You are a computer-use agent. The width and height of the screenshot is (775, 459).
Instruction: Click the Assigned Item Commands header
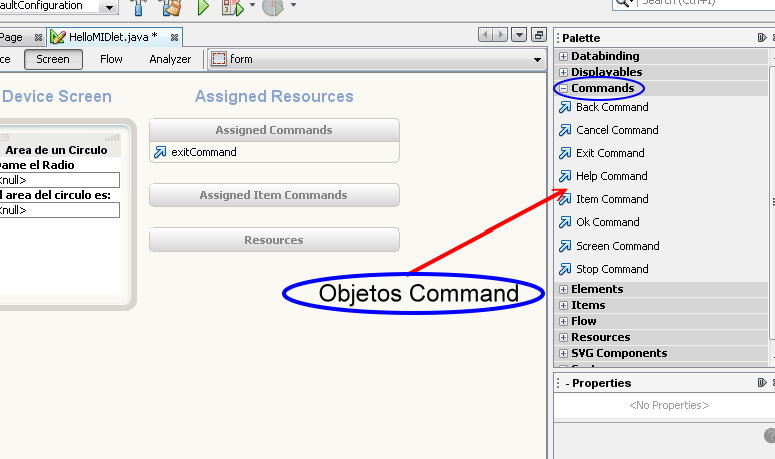point(274,195)
